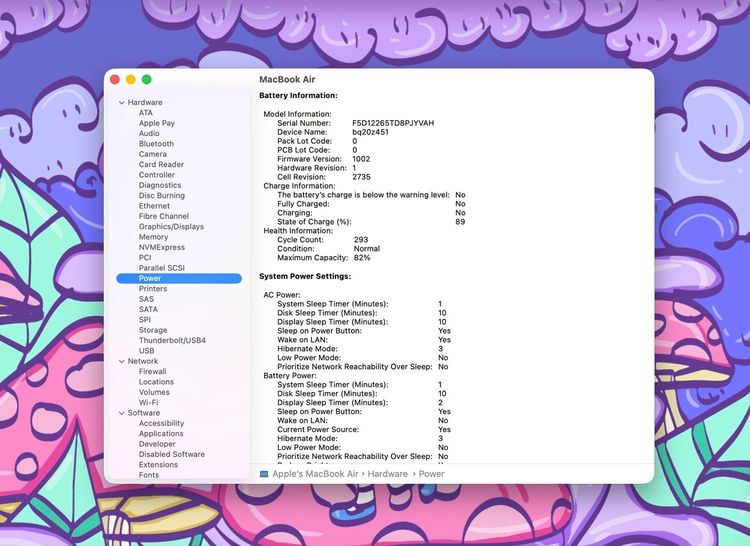Open the Firewall network entry
This screenshot has height=546, width=750.
[x=153, y=371]
